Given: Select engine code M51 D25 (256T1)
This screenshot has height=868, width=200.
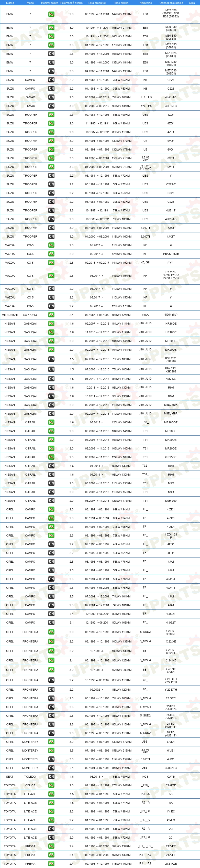Looking at the screenshot, I should [x=171, y=55].
